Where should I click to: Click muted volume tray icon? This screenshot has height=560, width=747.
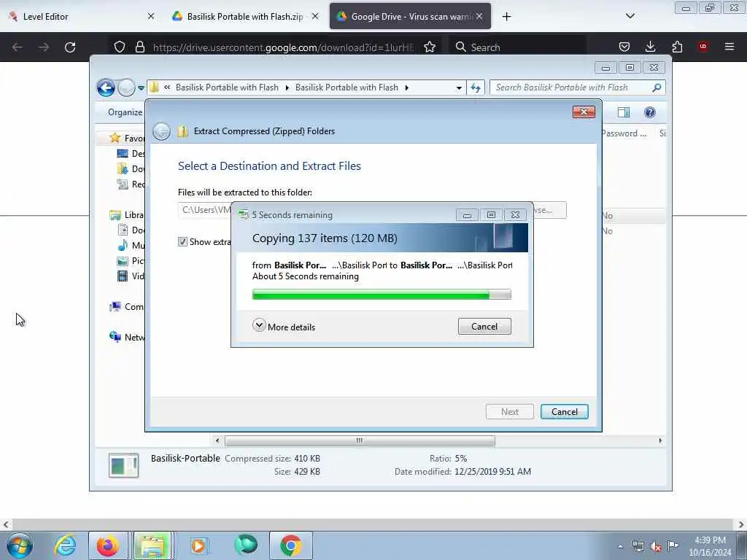(656, 547)
